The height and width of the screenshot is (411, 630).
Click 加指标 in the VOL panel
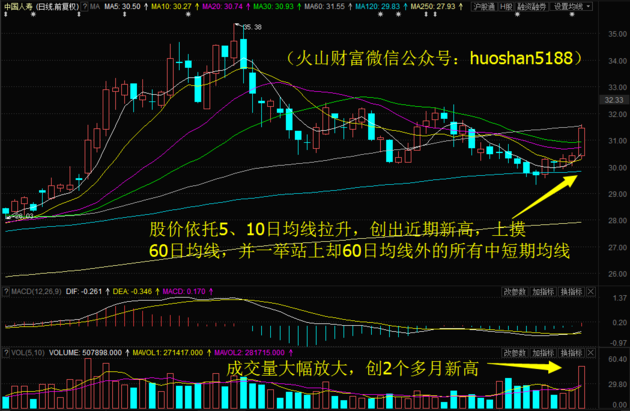(543, 354)
